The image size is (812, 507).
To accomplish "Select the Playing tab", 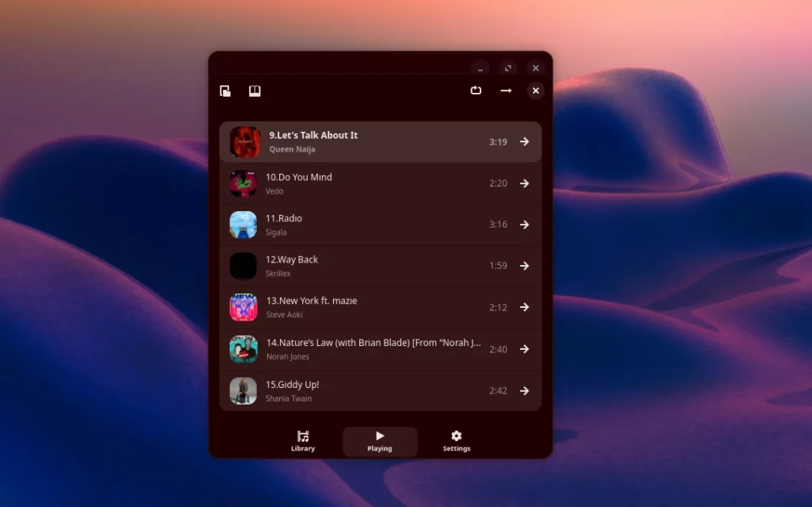I will [380, 441].
